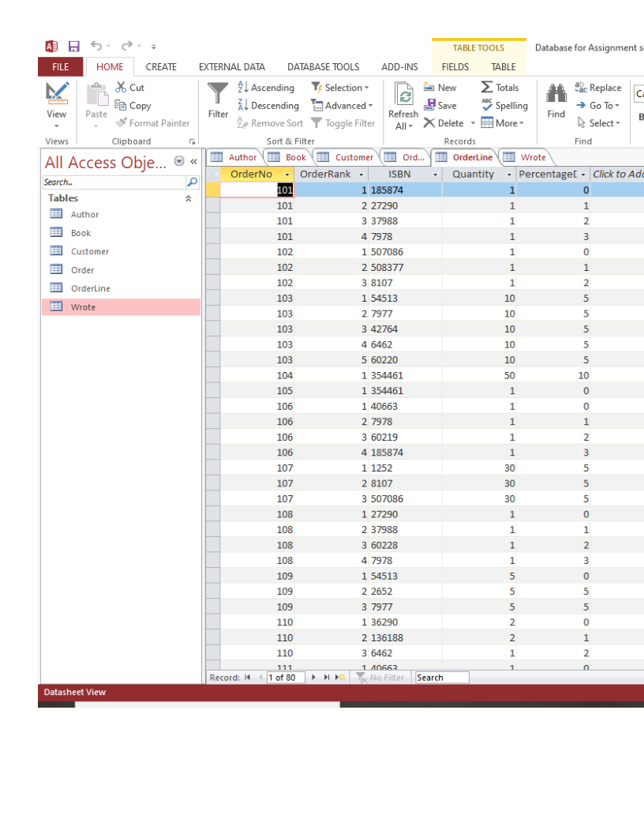
Task: Select the Find tool
Action: coord(556,104)
